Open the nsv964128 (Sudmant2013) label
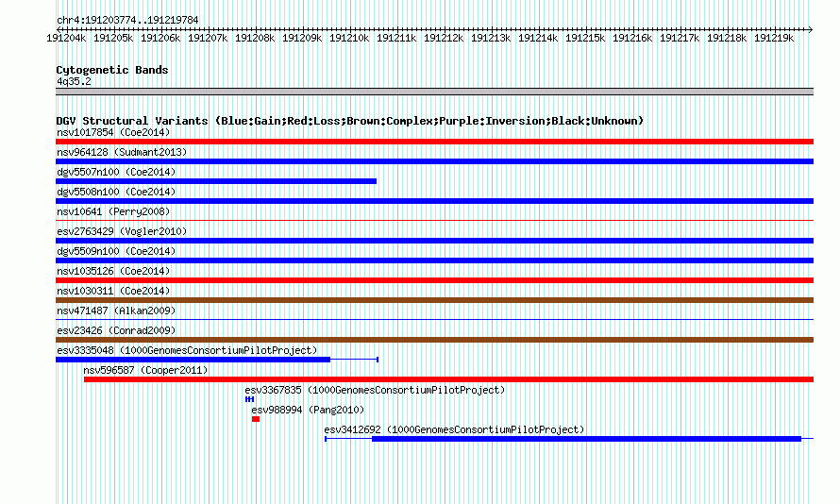The image size is (840, 504). (x=122, y=152)
